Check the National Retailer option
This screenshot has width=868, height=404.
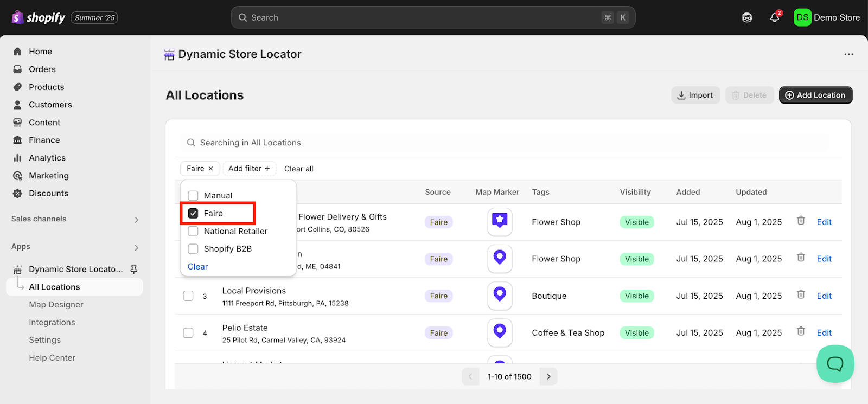pos(193,231)
